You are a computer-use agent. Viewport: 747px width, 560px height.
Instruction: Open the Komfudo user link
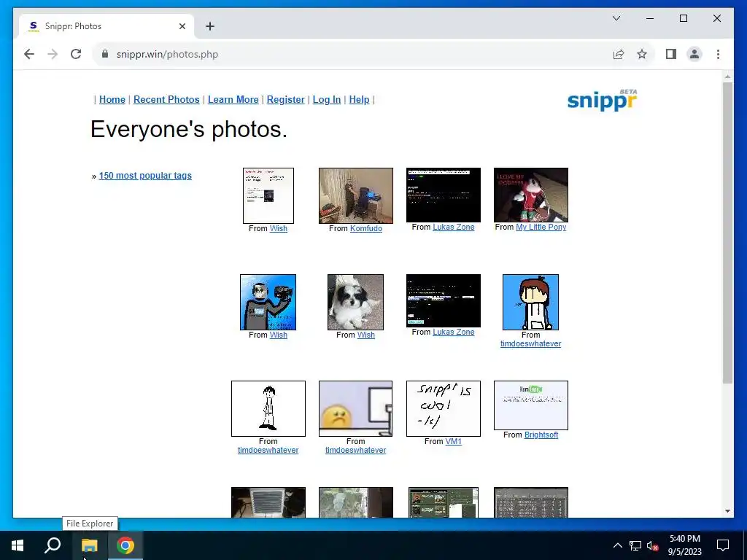(366, 228)
